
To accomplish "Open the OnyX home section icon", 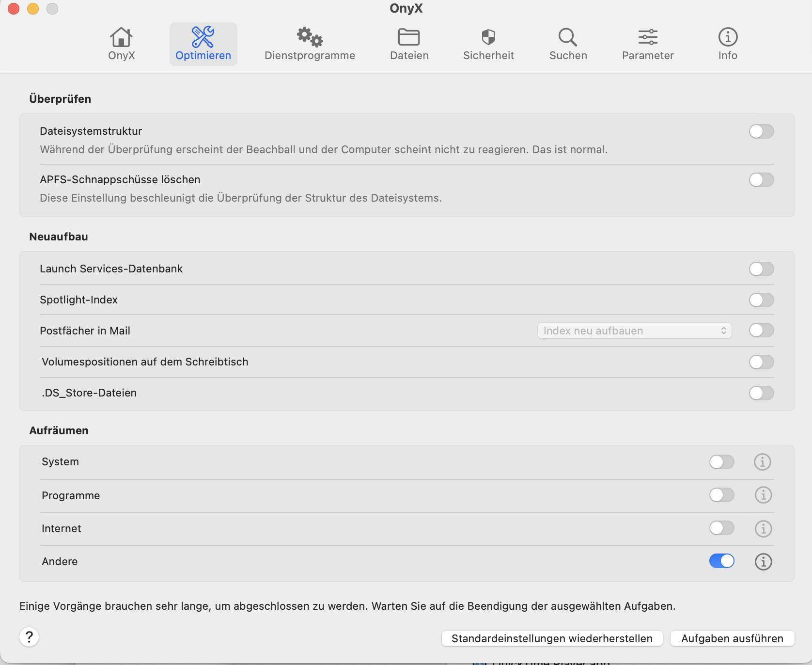I will pos(121,37).
